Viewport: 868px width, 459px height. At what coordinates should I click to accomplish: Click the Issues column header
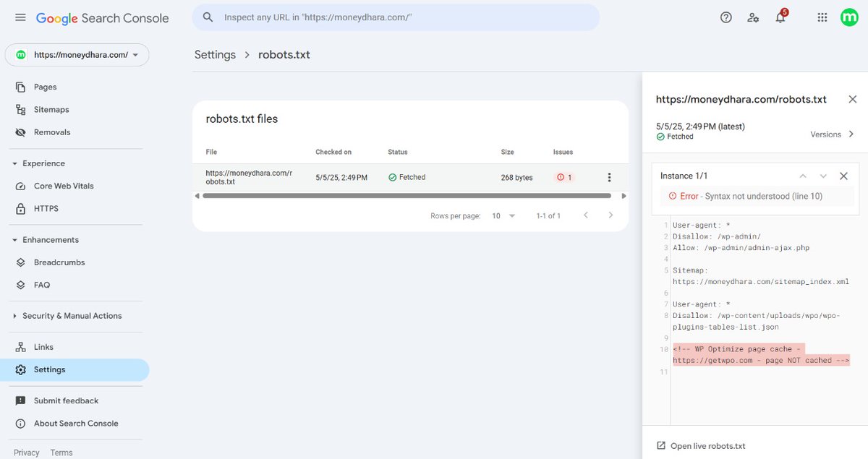(563, 153)
